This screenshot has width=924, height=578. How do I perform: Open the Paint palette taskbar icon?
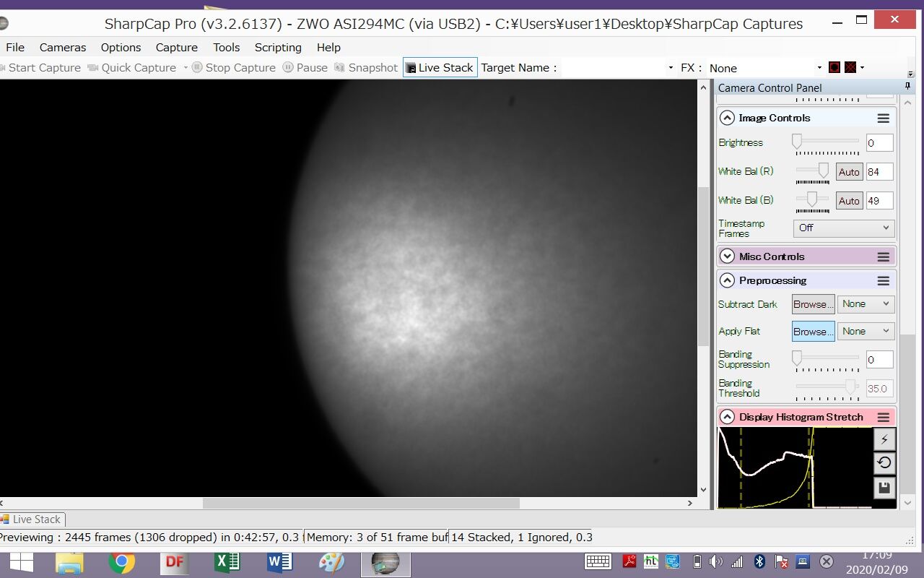[331, 563]
